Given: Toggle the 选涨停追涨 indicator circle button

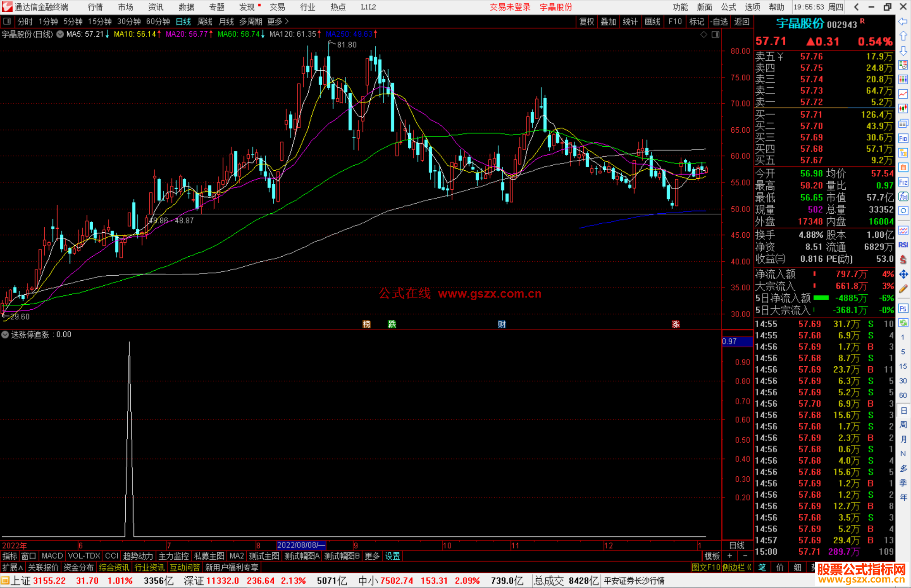Looking at the screenshot, I should click(5, 335).
